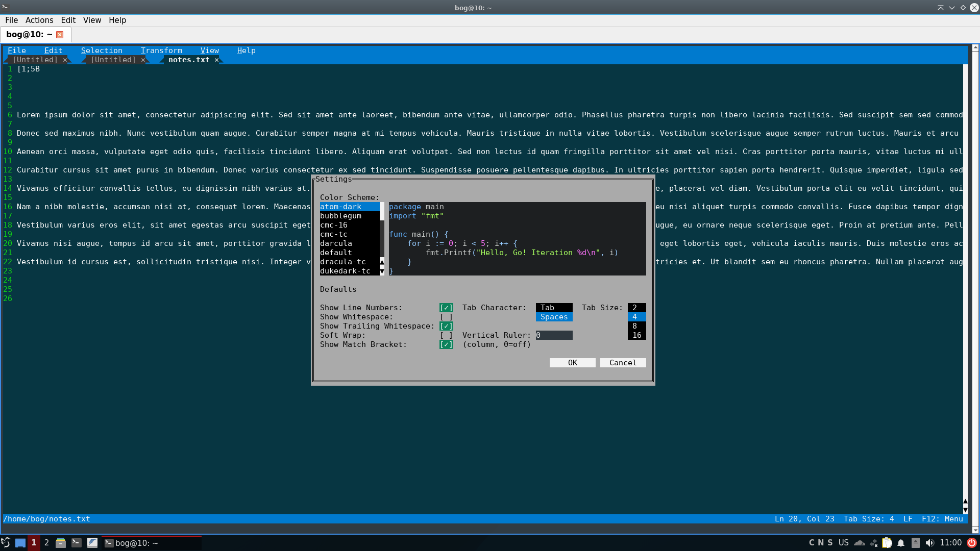Open the file manager taskbar icon
The width and height of the screenshot is (980, 551).
click(x=61, y=543)
